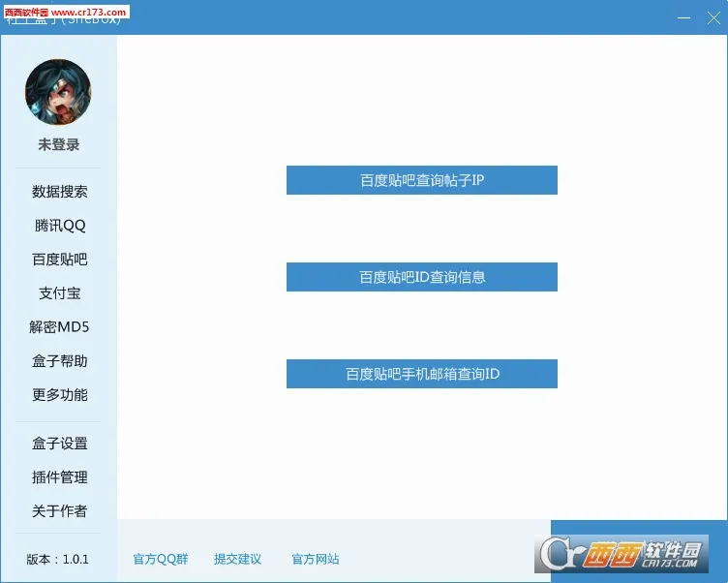This screenshot has width=728, height=583.
Task: Close the application window
Action: [x=713, y=17]
